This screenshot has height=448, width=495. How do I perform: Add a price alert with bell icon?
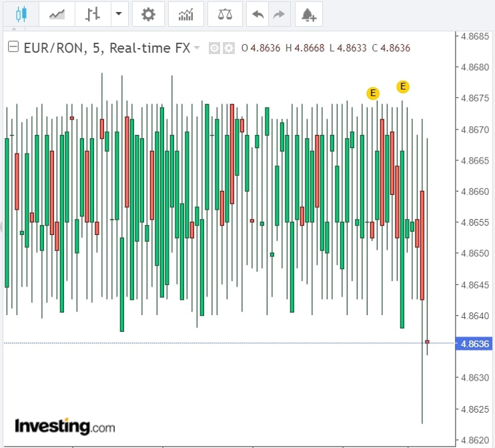pos(309,13)
